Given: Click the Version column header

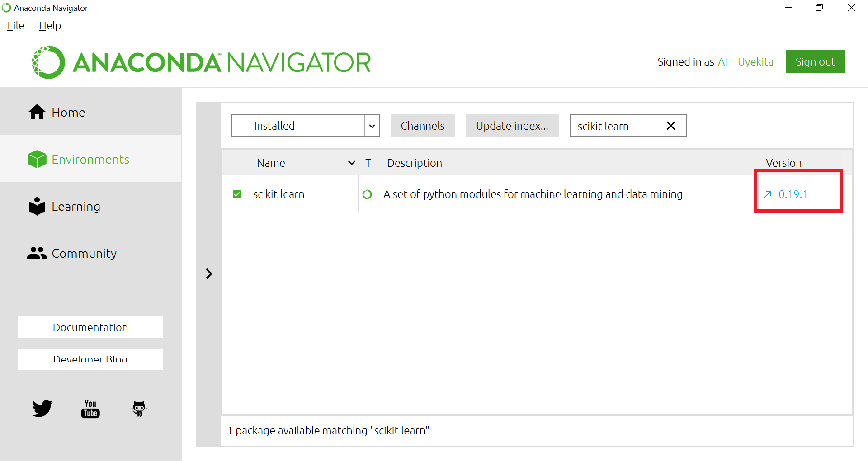Looking at the screenshot, I should click(783, 163).
